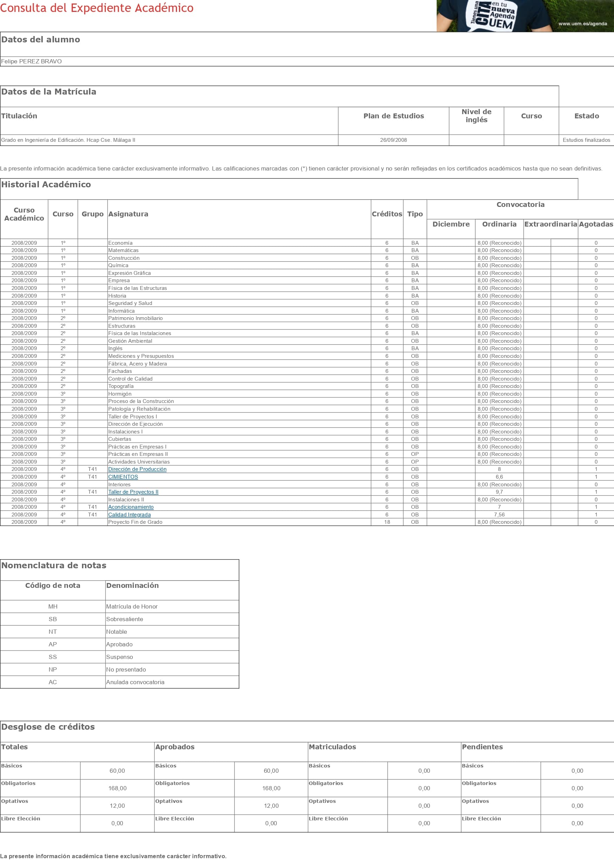The image size is (614, 868).
Task: Open the Dirección de Producción subject link
Action: [137, 469]
